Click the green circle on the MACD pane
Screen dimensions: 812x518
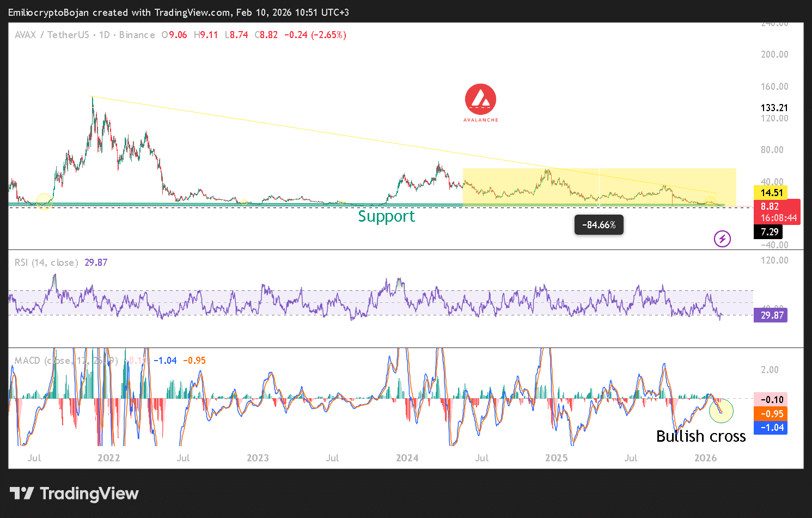721,411
